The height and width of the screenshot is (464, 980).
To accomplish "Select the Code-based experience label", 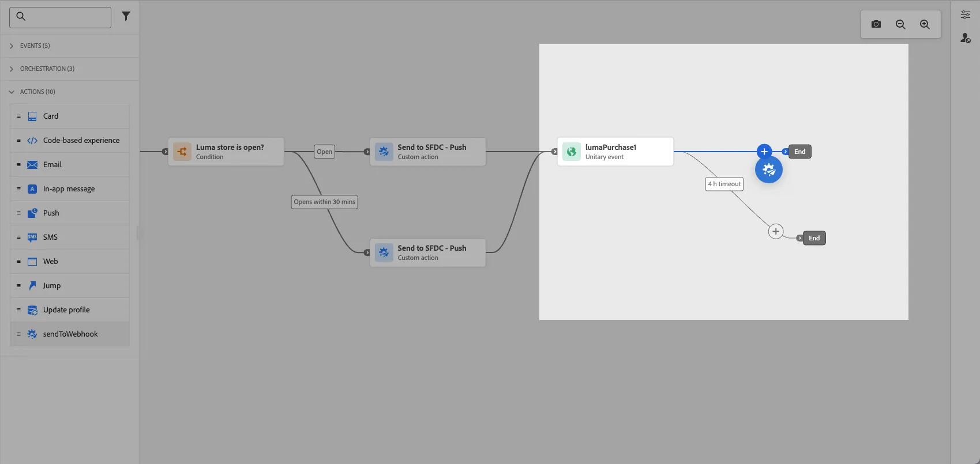I will [x=81, y=141].
